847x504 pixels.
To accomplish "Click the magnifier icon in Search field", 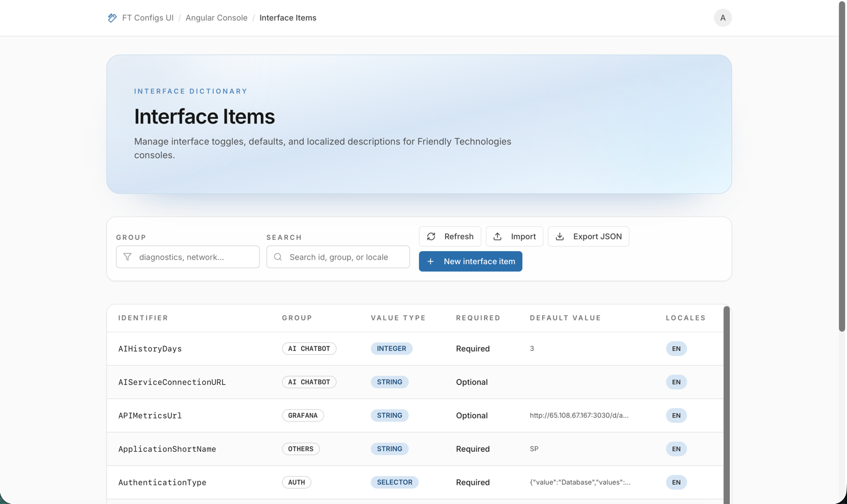I will [278, 257].
